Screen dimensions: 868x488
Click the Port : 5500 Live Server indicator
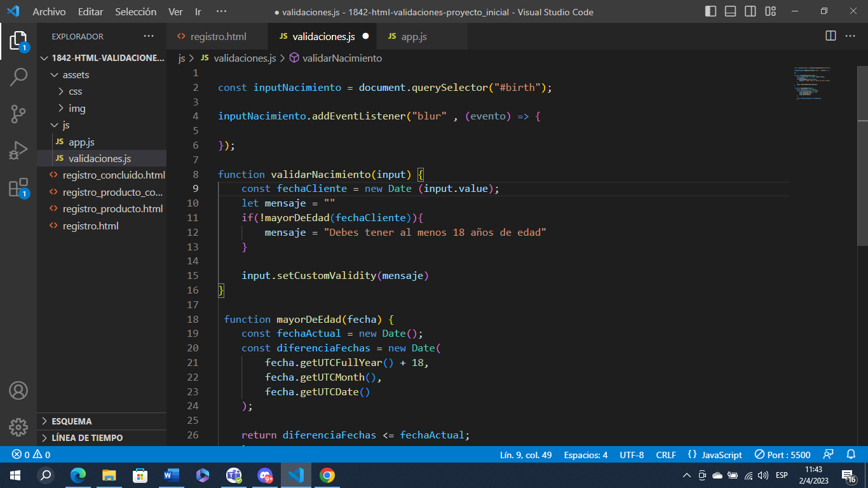tap(782, 455)
